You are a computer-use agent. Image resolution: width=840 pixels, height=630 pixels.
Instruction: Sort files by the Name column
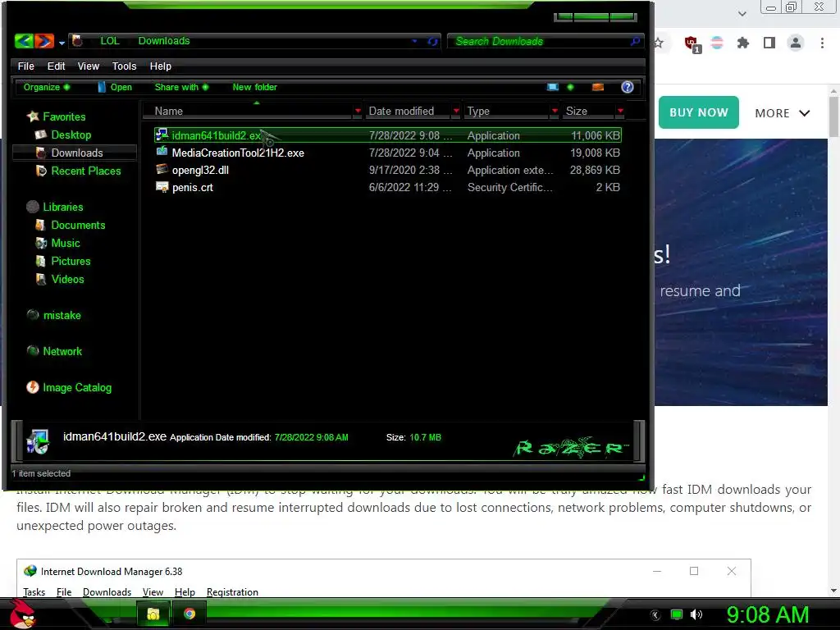[169, 111]
